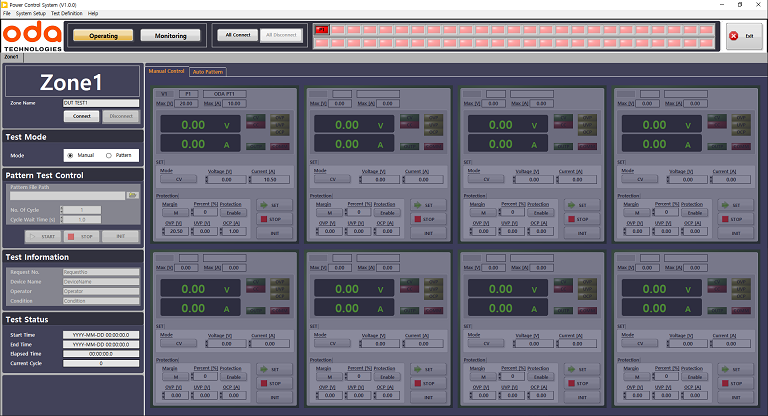Open the Test Definition menu
768x416 pixels.
point(67,13)
